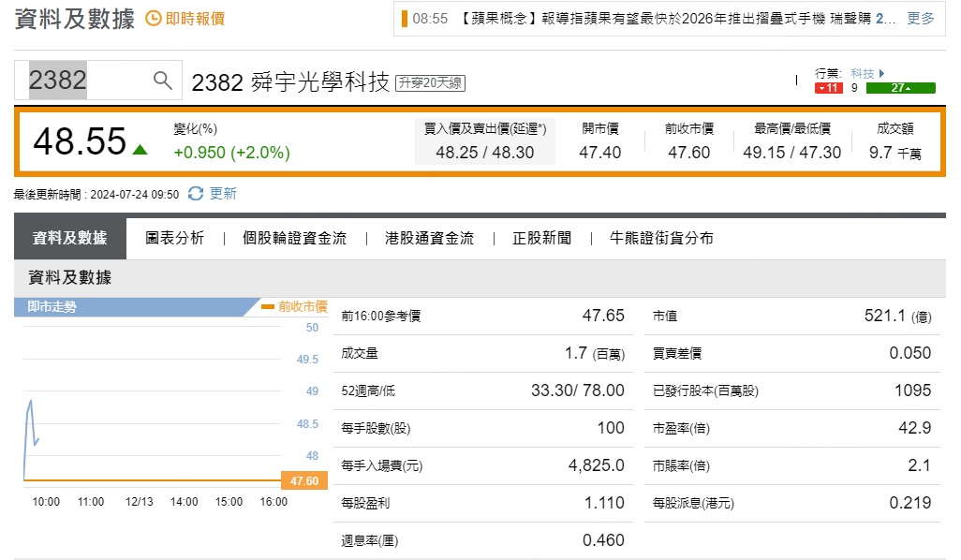Click 週息率 value 0.460
961x560 pixels.
[x=603, y=540]
